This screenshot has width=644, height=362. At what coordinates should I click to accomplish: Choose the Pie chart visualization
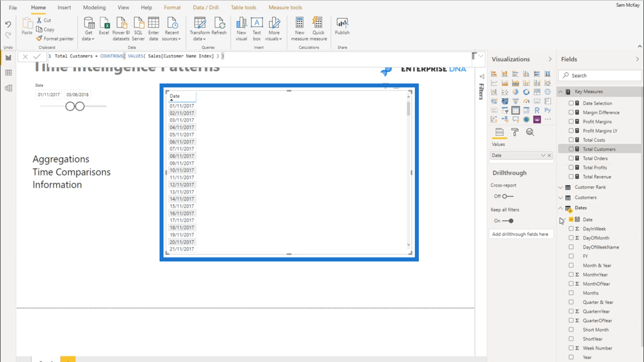tap(516, 92)
